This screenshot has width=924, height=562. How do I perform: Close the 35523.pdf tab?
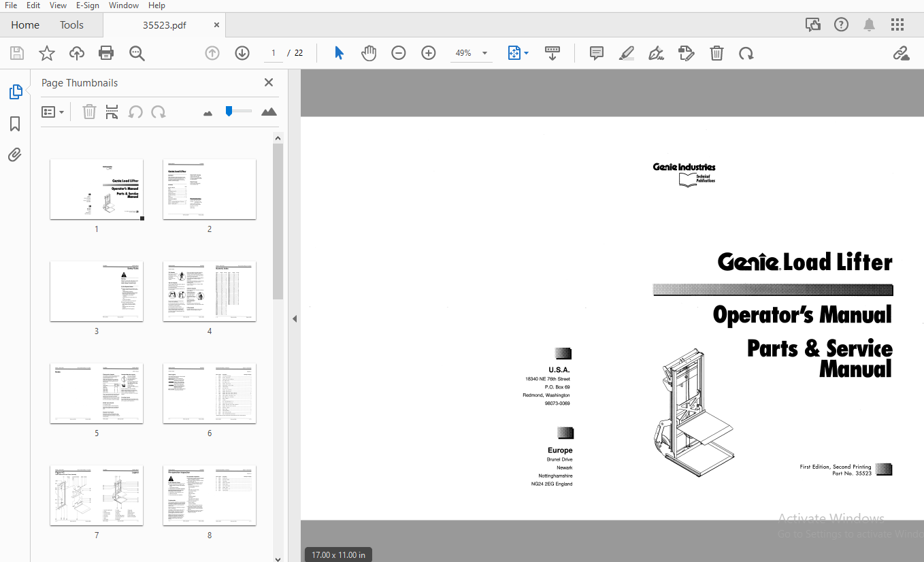pos(216,25)
